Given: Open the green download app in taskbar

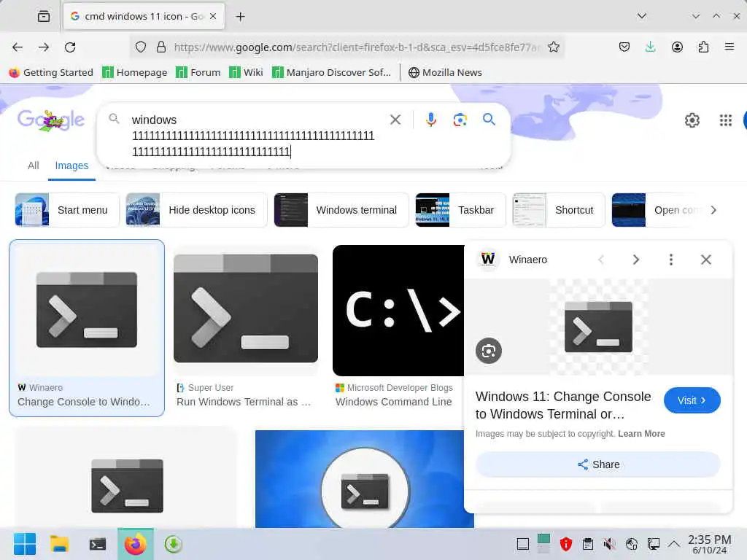Looking at the screenshot, I should coord(174,544).
